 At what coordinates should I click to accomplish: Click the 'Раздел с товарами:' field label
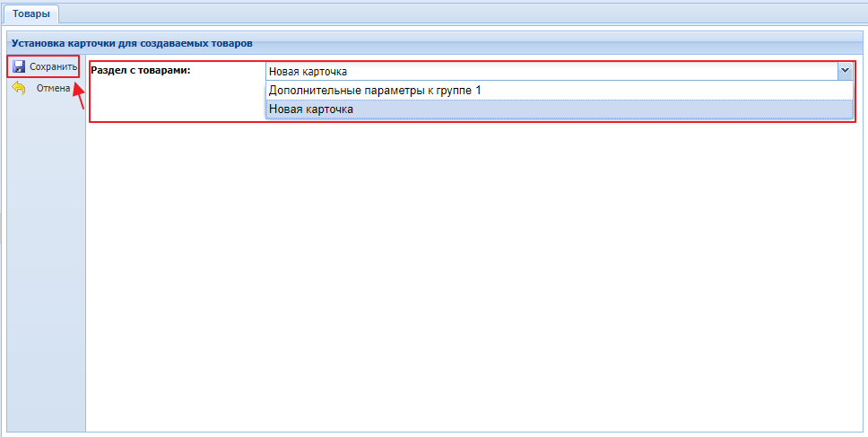146,70
